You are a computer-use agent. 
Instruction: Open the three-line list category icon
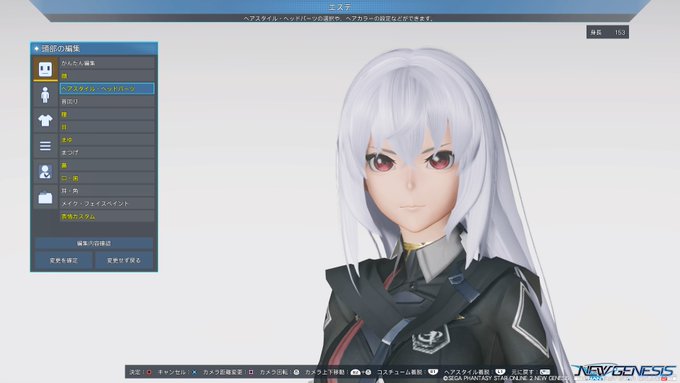click(x=46, y=146)
